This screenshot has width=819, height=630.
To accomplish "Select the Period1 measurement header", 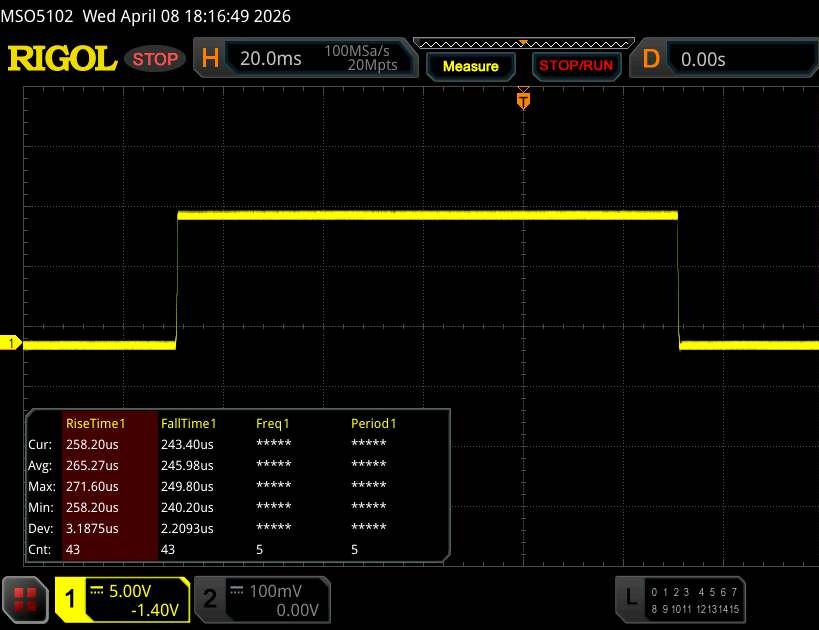I will pyautogui.click(x=373, y=423).
